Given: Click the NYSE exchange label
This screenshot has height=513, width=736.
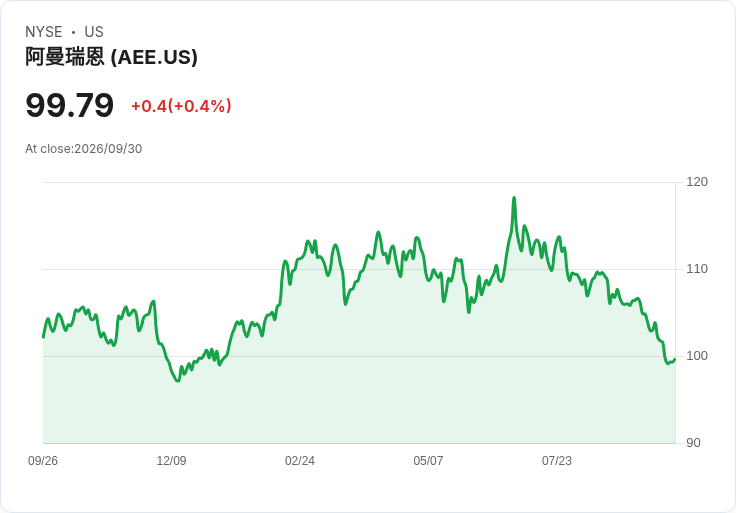Looking at the screenshot, I should pos(44,32).
